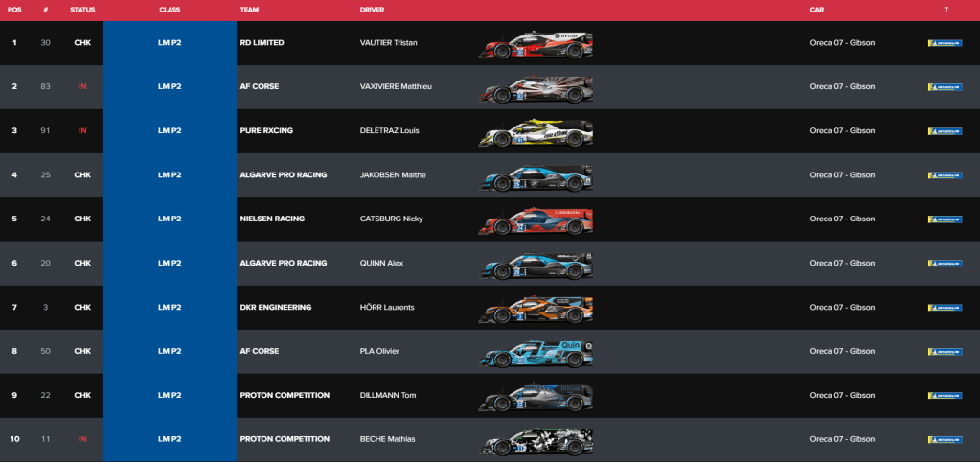Click the Michelin tyre logo in Quinn's row
980x462 pixels.
click(945, 264)
